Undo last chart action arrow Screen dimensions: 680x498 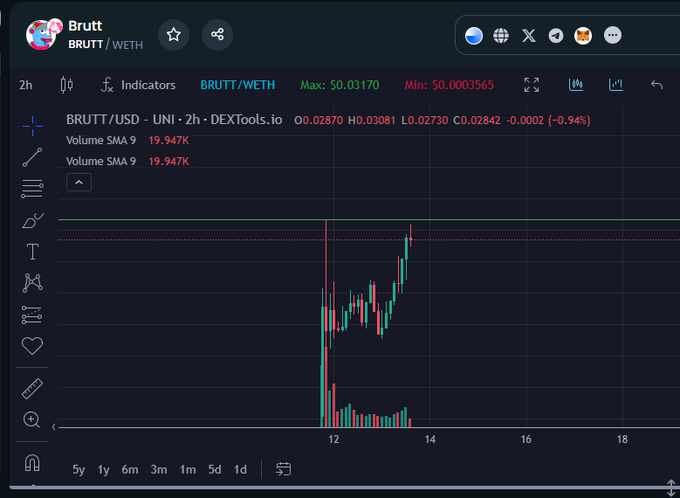(x=657, y=85)
